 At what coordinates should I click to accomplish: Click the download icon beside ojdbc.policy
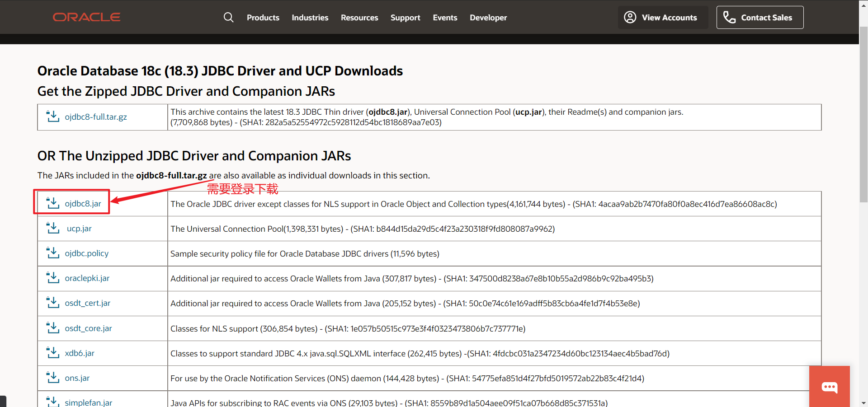(x=53, y=253)
